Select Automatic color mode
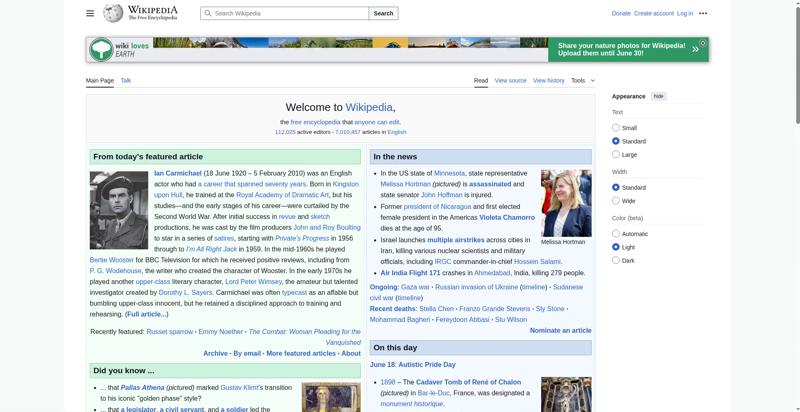 (616, 234)
